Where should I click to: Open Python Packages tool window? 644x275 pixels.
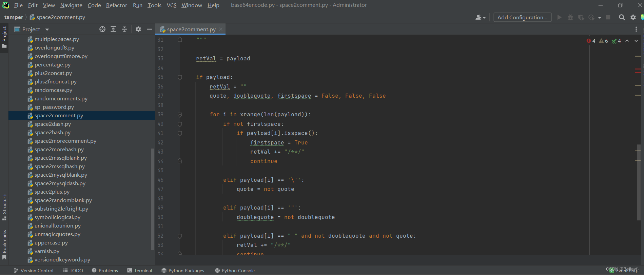point(183,270)
